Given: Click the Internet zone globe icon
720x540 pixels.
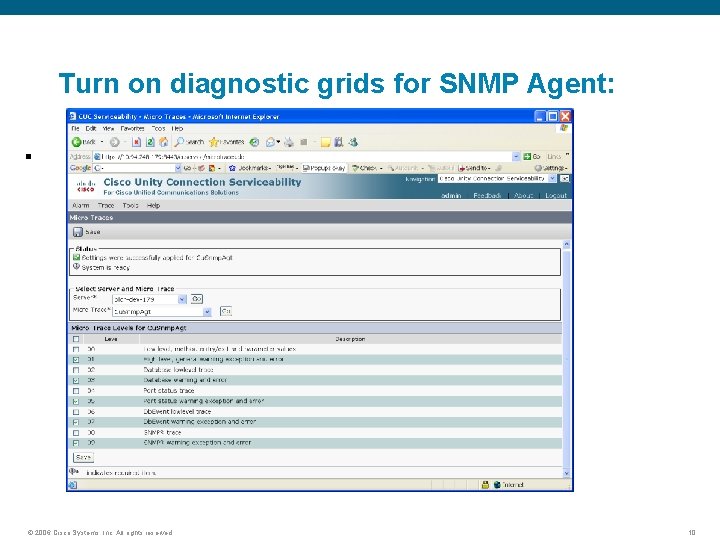Looking at the screenshot, I should pyautogui.click(x=497, y=484).
